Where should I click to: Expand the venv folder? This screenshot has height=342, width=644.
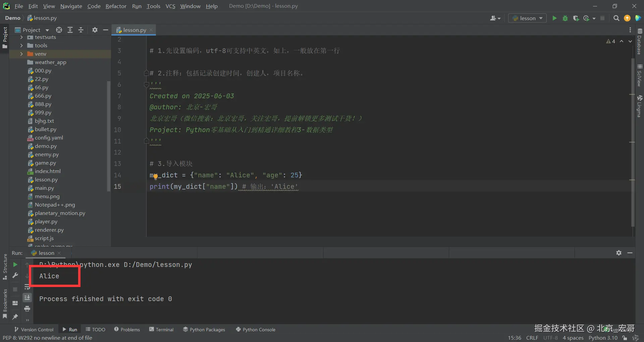[21, 54]
